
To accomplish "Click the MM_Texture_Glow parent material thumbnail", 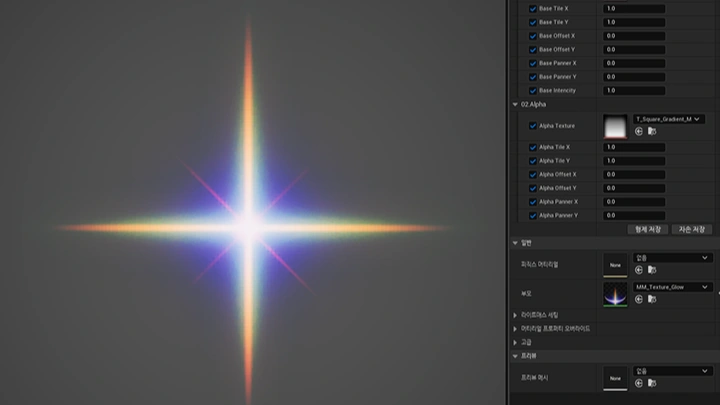I will point(615,293).
